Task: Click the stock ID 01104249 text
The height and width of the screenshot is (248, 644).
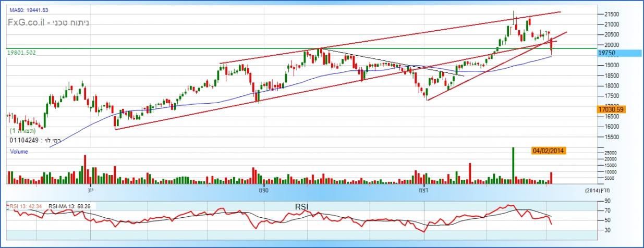Action: [x=25, y=141]
